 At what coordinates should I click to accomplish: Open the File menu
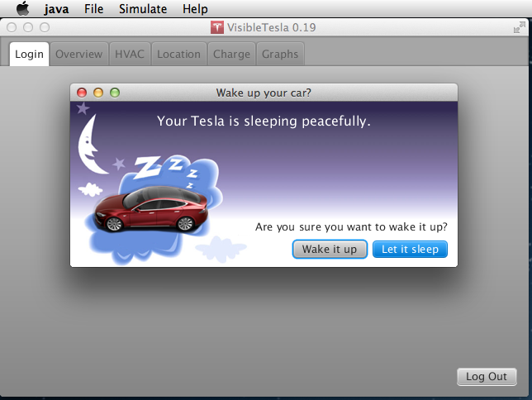(x=93, y=9)
